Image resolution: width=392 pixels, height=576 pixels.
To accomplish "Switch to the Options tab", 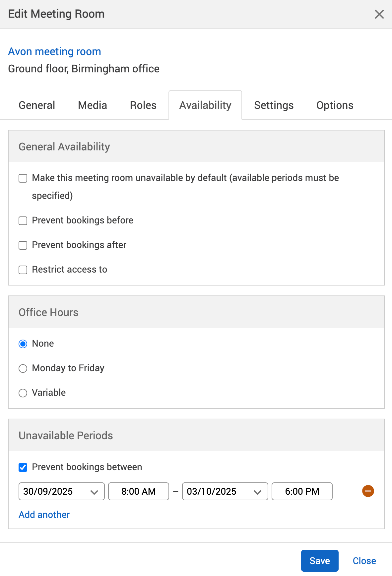I will [335, 105].
